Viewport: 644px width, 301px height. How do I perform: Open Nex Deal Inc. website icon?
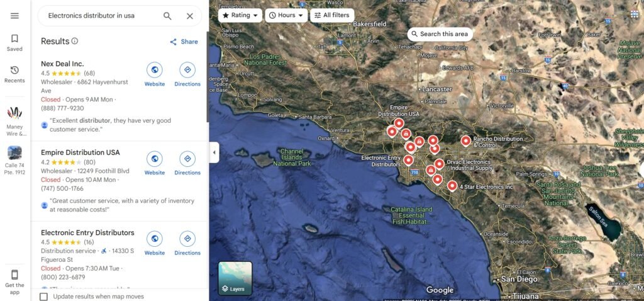[155, 70]
